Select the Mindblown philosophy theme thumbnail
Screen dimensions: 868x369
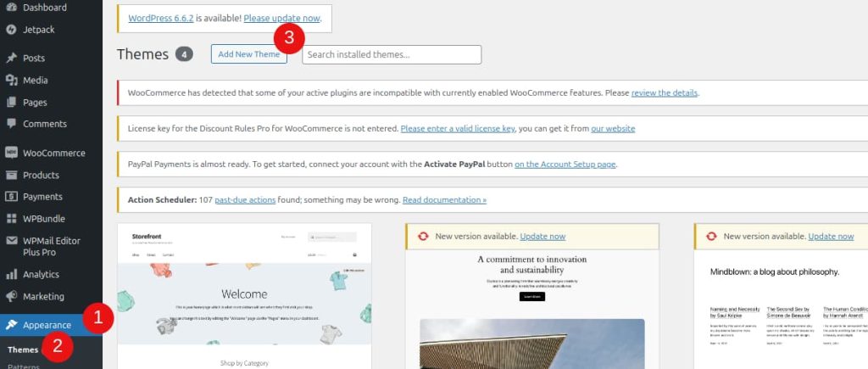(x=781, y=309)
